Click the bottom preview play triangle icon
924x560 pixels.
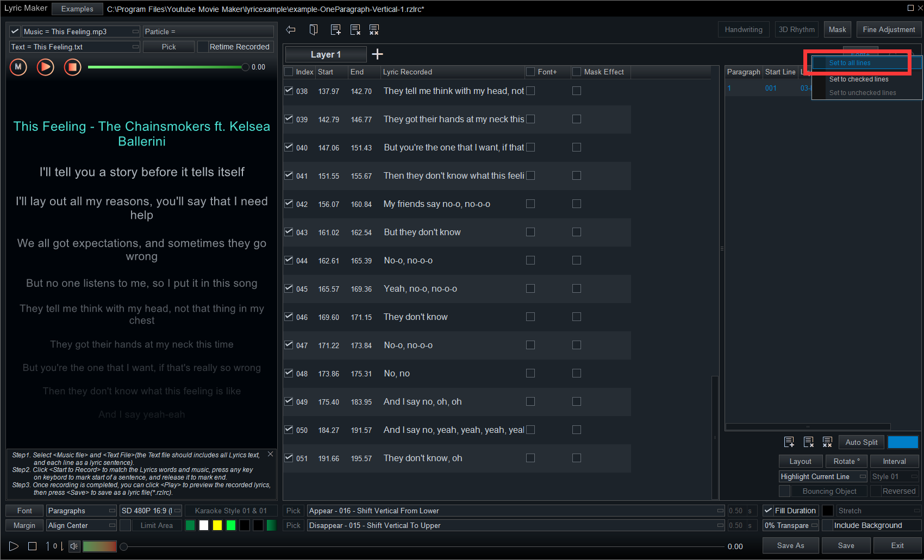tap(14, 546)
